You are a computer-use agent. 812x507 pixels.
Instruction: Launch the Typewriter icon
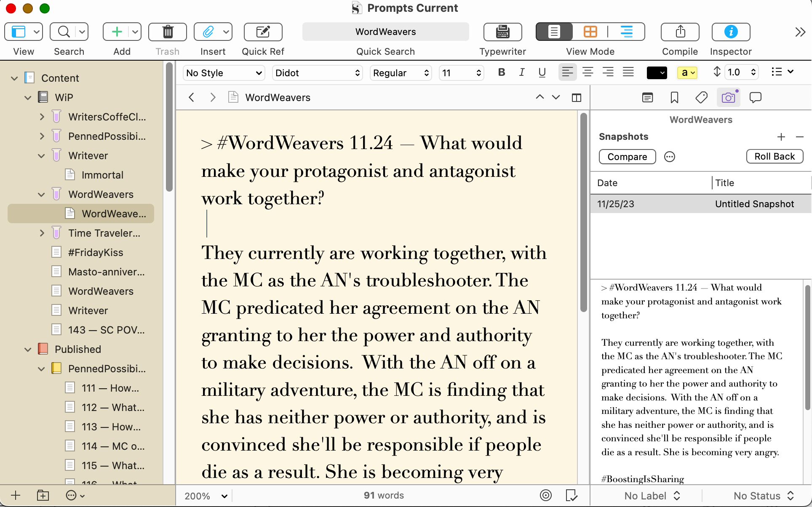[502, 32]
